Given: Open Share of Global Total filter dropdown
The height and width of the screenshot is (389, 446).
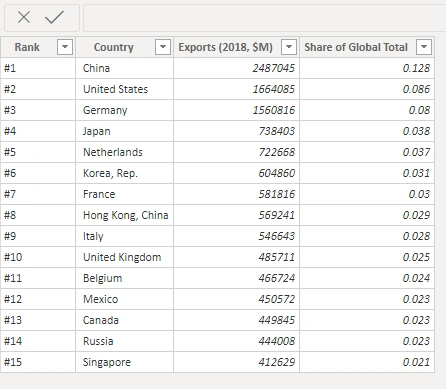Looking at the screenshot, I should coord(424,47).
